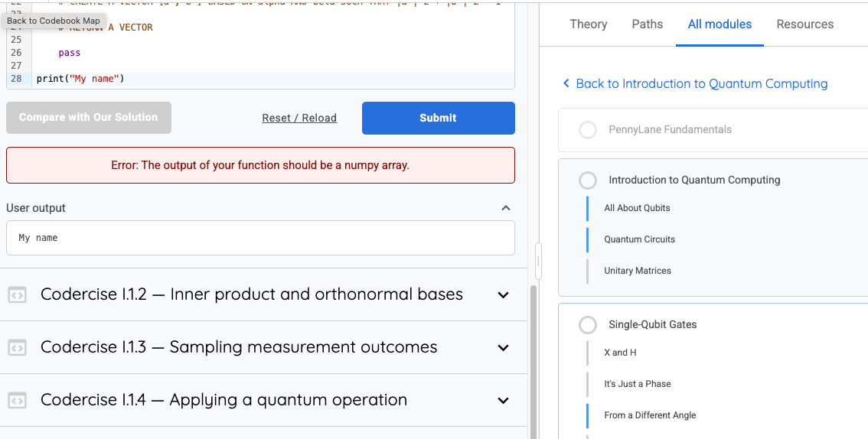Click code icon beside Codercise I.1.3

click(17, 348)
